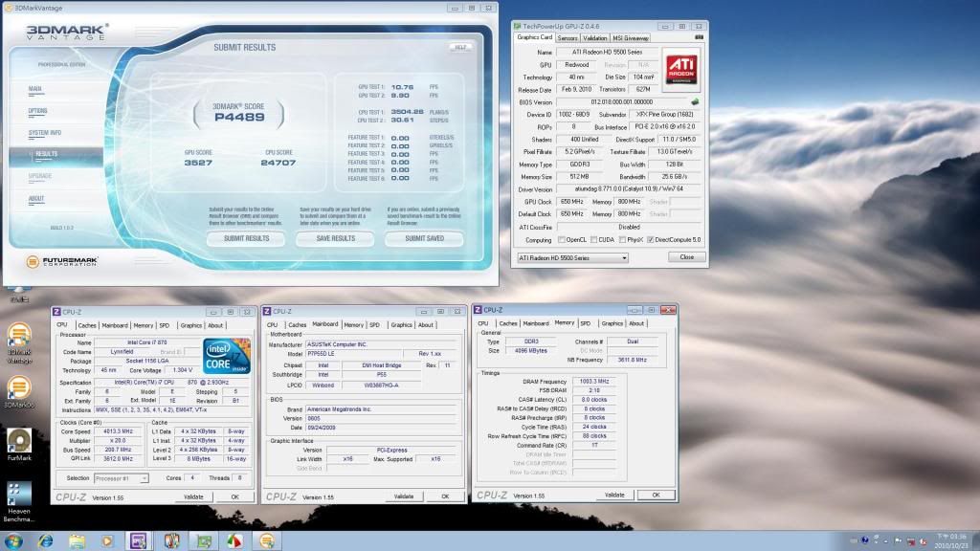Open the 3DMark Vantage desktop shortcut
The image size is (980, 551).
click(x=18, y=337)
